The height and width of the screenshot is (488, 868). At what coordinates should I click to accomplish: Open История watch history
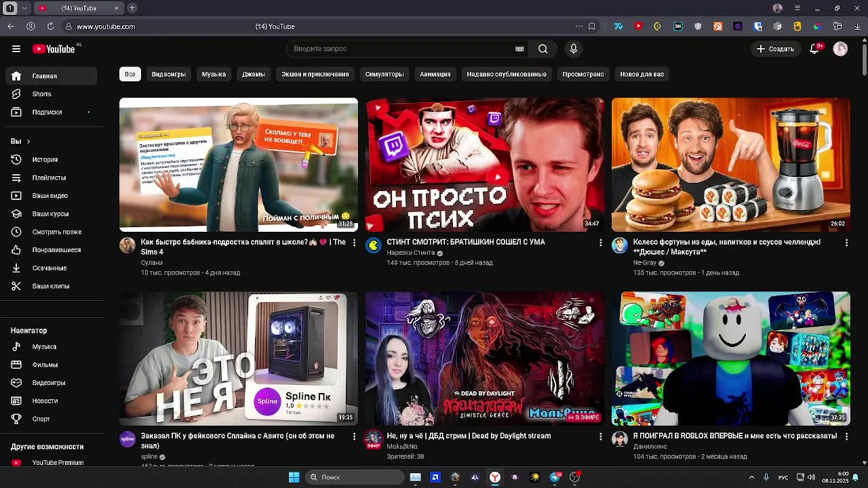tap(52, 159)
